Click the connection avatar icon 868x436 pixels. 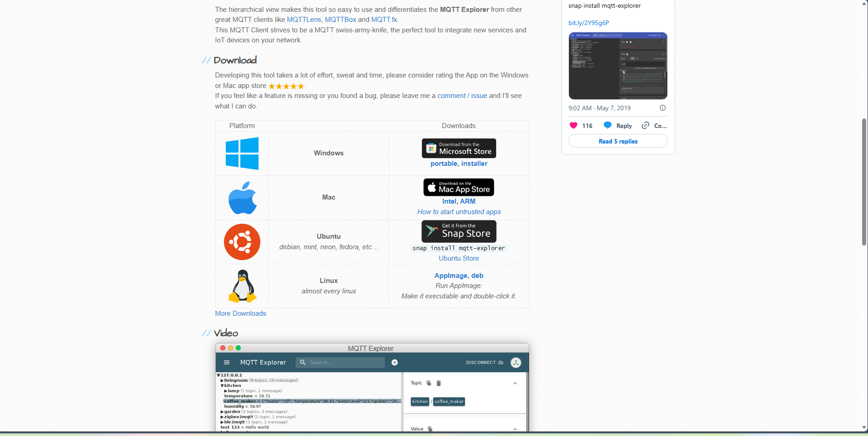point(516,363)
